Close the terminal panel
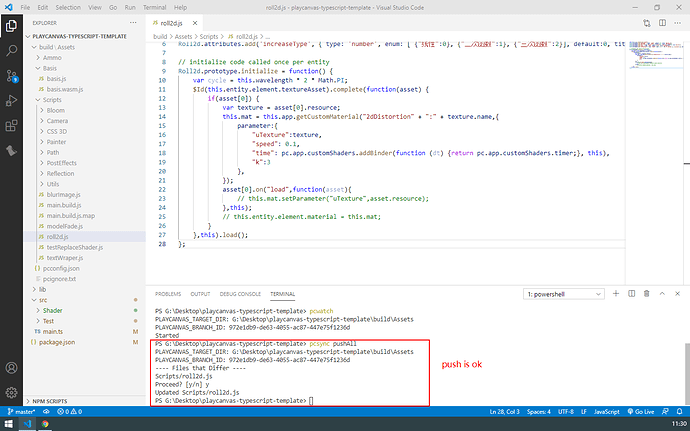The width and height of the screenshot is (690, 431). coord(678,294)
